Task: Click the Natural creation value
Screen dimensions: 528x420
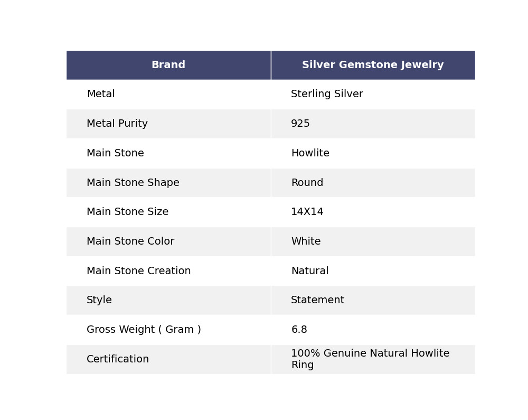Action: click(x=309, y=271)
